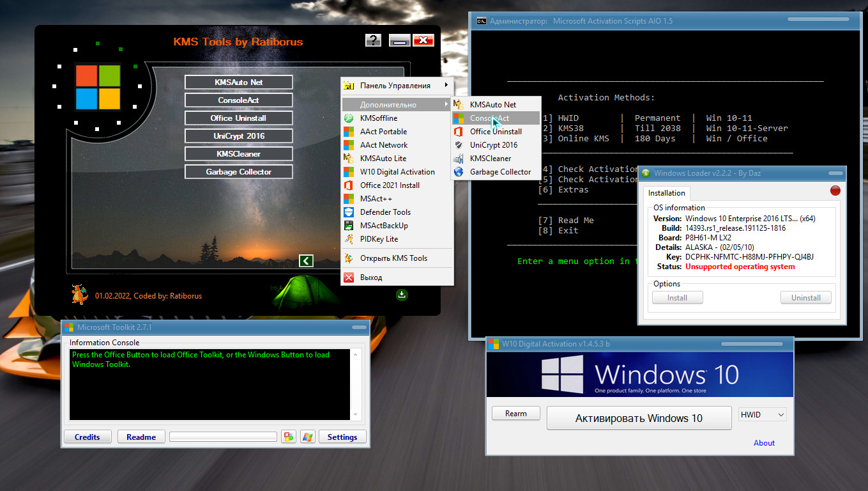This screenshot has width=868, height=491.
Task: Click the Office button icon in Microsoft Toolkit
Action: (x=289, y=437)
